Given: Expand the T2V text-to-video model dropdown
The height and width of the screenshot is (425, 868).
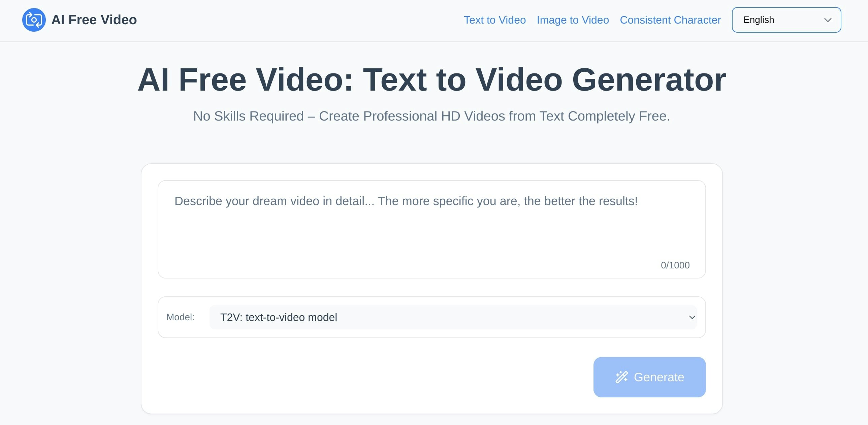Looking at the screenshot, I should pyautogui.click(x=453, y=317).
